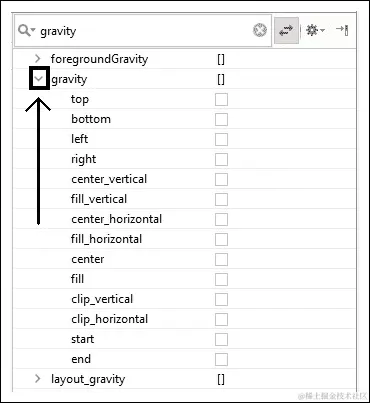Select the clip_vertical label

tap(102, 299)
